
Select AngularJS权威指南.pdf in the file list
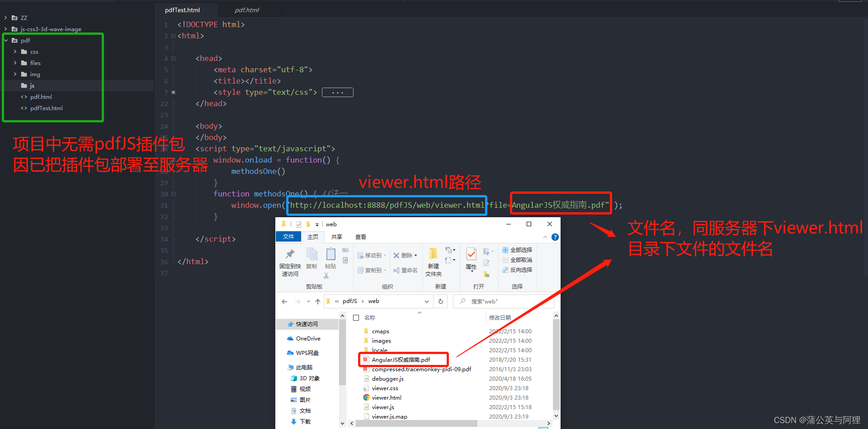tap(396, 359)
